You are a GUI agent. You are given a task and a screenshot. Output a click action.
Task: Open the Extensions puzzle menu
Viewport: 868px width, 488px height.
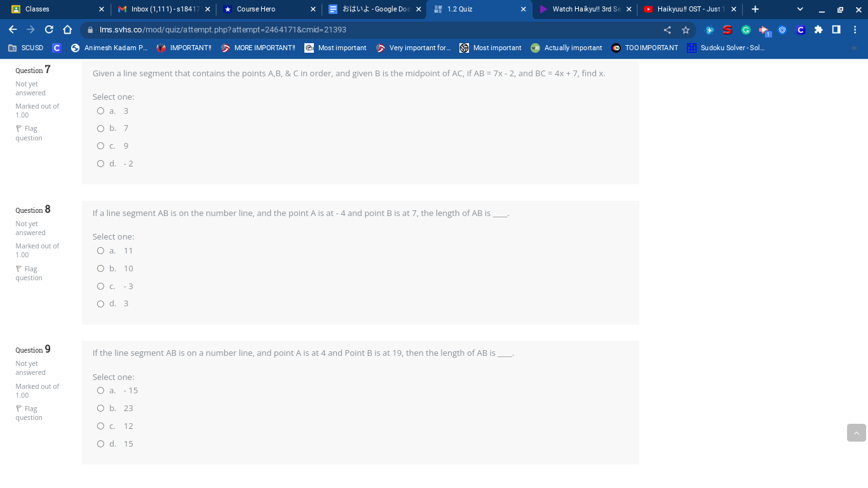pyautogui.click(x=818, y=30)
